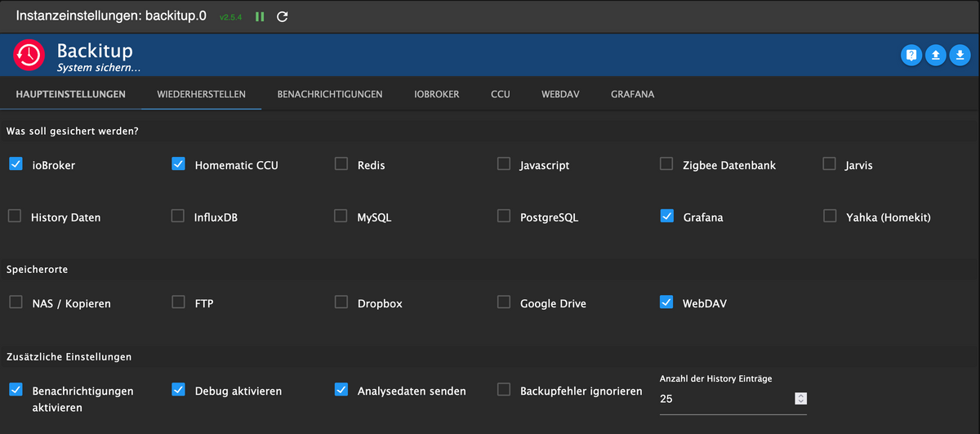Tick the Zigbee Datenbank checkbox
The image size is (980, 434).
(667, 164)
